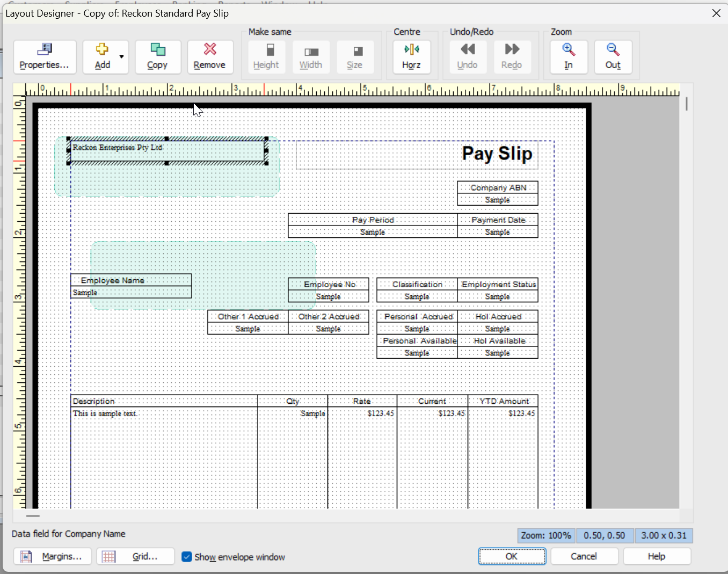Viewport: 728px width, 574px height.
Task: Confirm layout with OK button
Action: click(512, 556)
